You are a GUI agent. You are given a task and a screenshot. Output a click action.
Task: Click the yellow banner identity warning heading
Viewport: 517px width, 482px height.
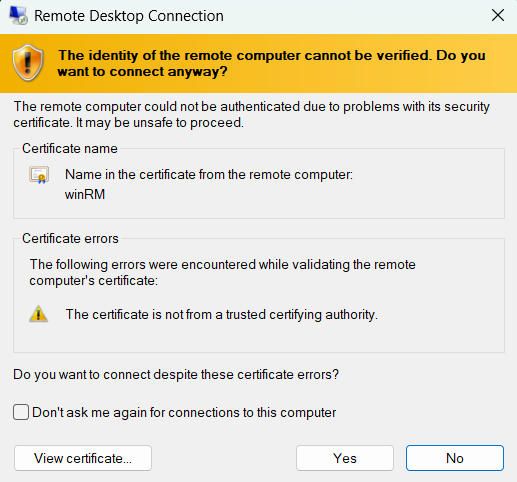coord(272,63)
